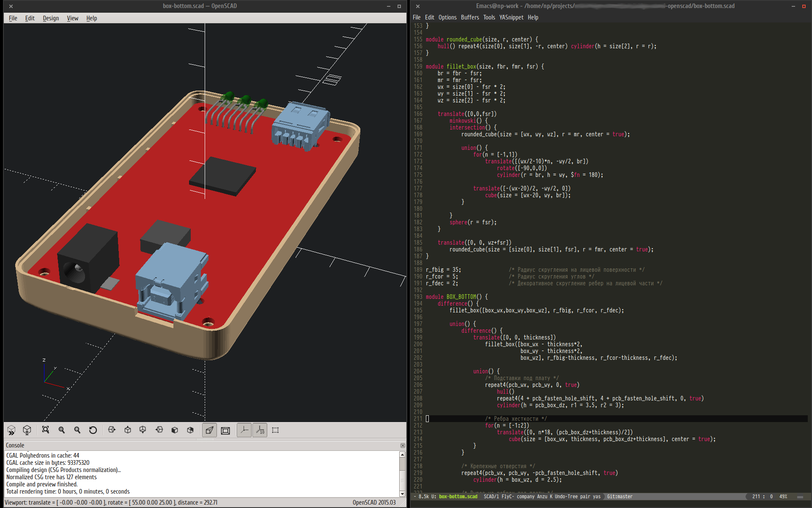Image resolution: width=812 pixels, height=508 pixels.
Task: Click Console scrollbar down arrow
Action: click(x=402, y=494)
